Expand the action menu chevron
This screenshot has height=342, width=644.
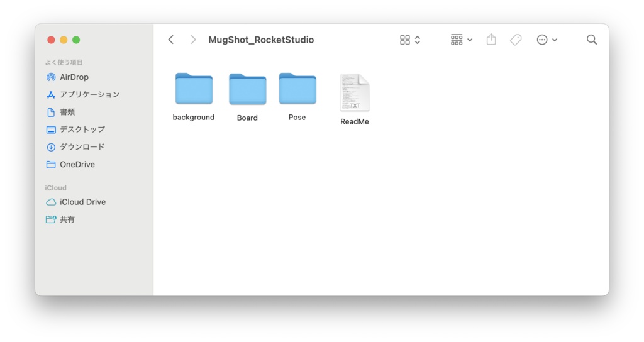click(x=555, y=40)
